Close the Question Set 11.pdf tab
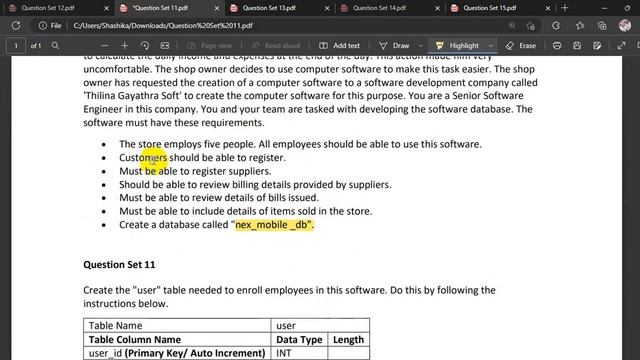 (217, 8)
